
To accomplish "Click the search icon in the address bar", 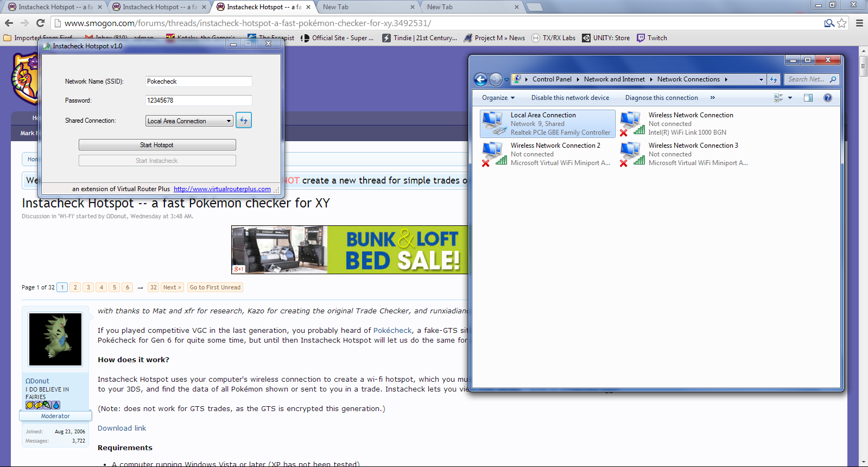I will click(x=829, y=23).
